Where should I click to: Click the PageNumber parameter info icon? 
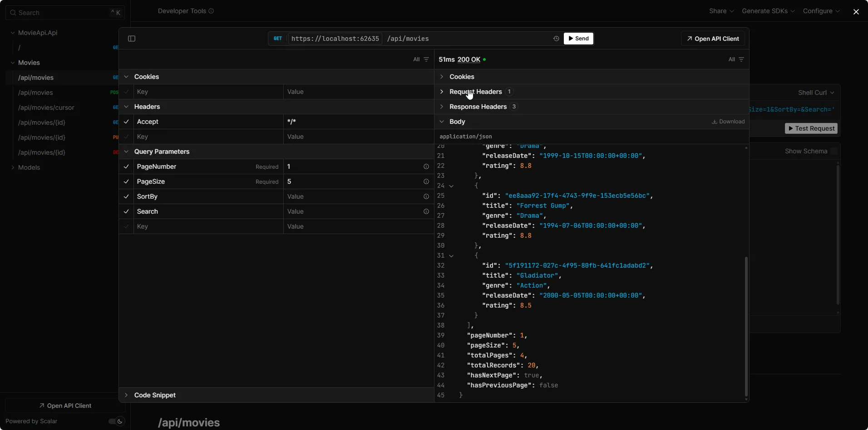(x=426, y=166)
